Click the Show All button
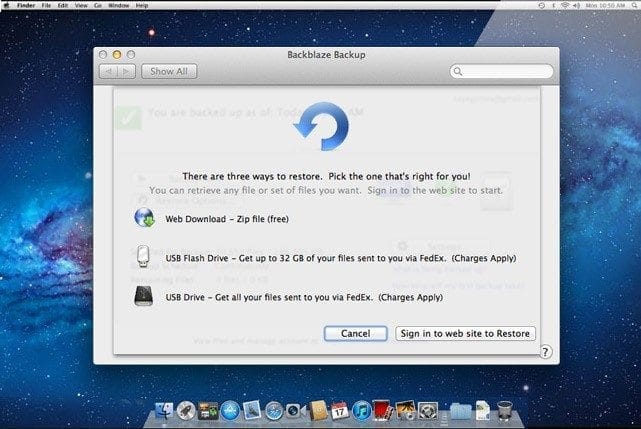641x429 pixels. click(169, 71)
